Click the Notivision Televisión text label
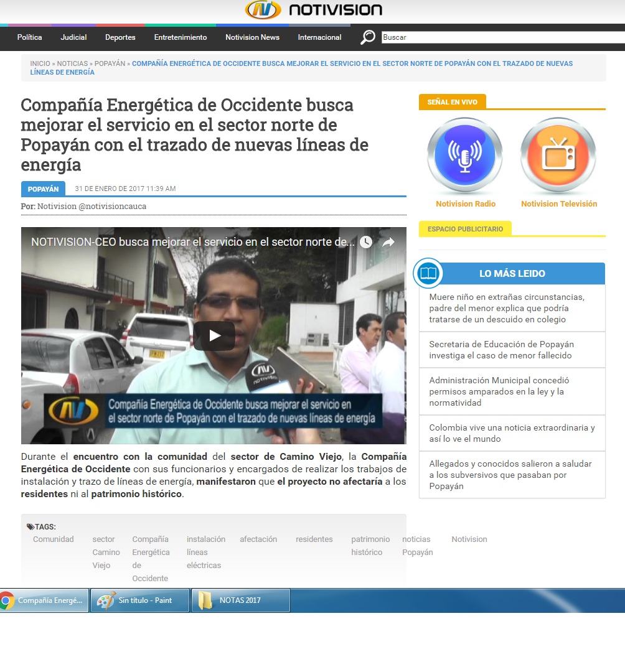This screenshot has width=625, height=672. pos(559,204)
